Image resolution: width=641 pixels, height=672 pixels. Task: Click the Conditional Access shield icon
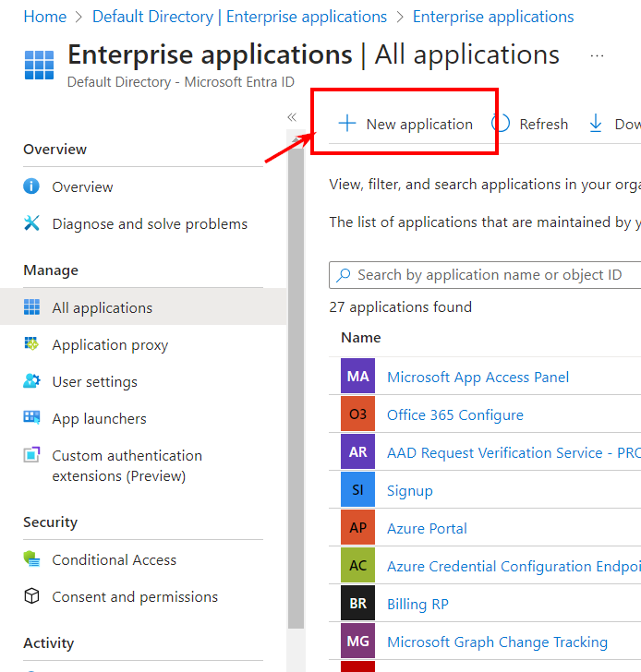pos(31,558)
